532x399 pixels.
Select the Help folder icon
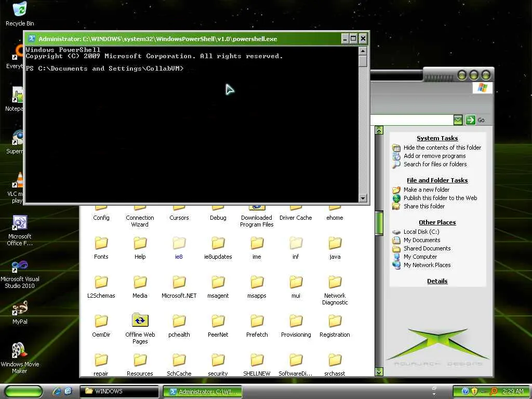point(140,243)
